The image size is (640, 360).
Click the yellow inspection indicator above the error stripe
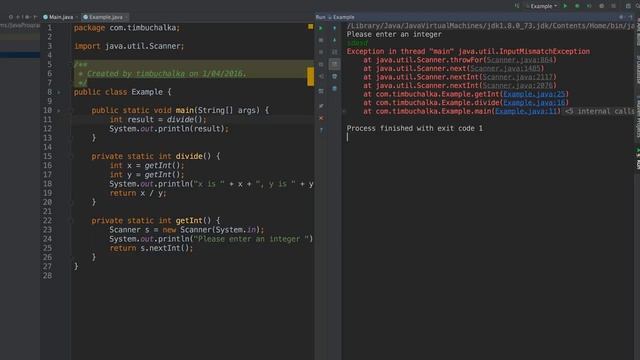click(311, 27)
